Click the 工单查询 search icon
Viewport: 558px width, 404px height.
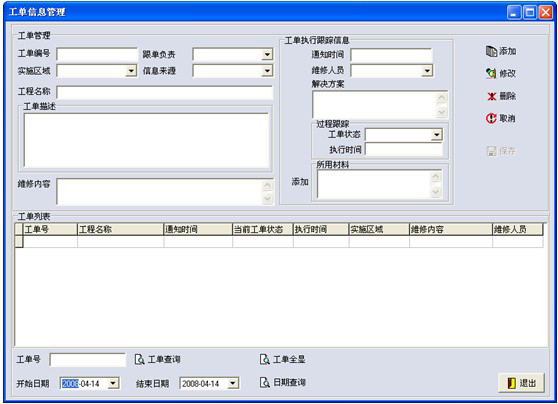(x=140, y=360)
